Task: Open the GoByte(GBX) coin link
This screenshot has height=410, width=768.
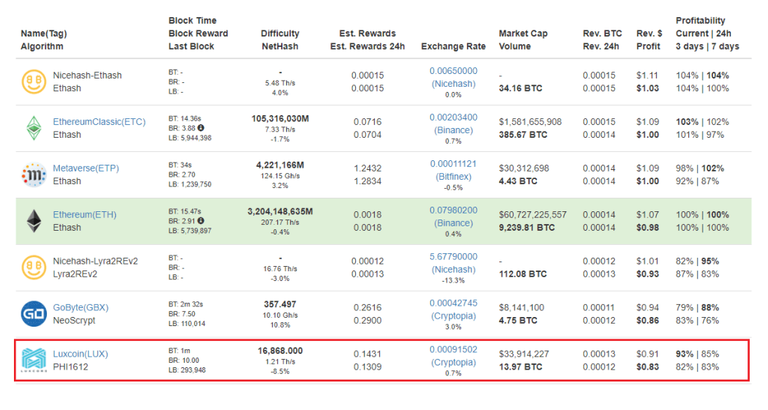Action: [x=81, y=308]
